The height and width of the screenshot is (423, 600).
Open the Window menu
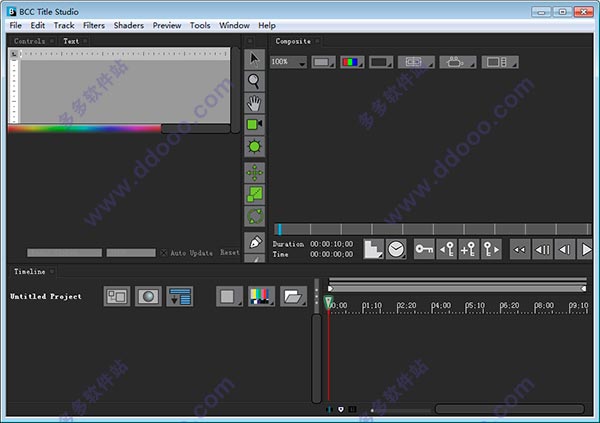[x=234, y=25]
